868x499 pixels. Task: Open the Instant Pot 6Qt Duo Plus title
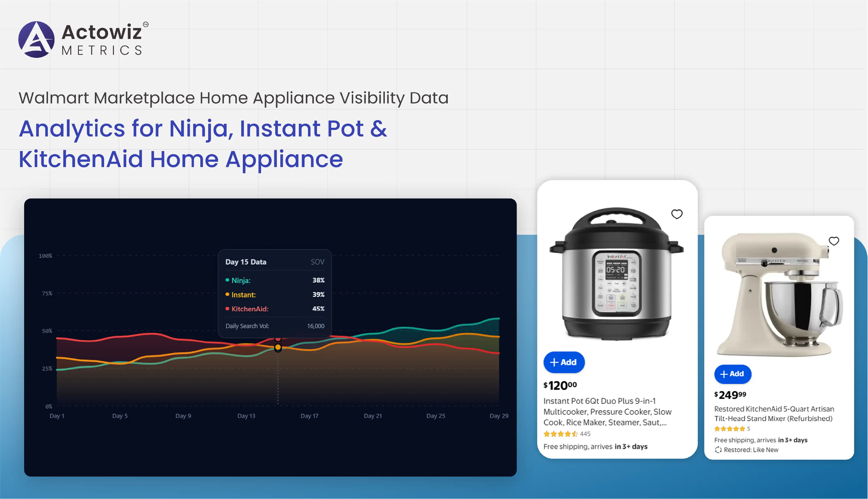coord(607,412)
